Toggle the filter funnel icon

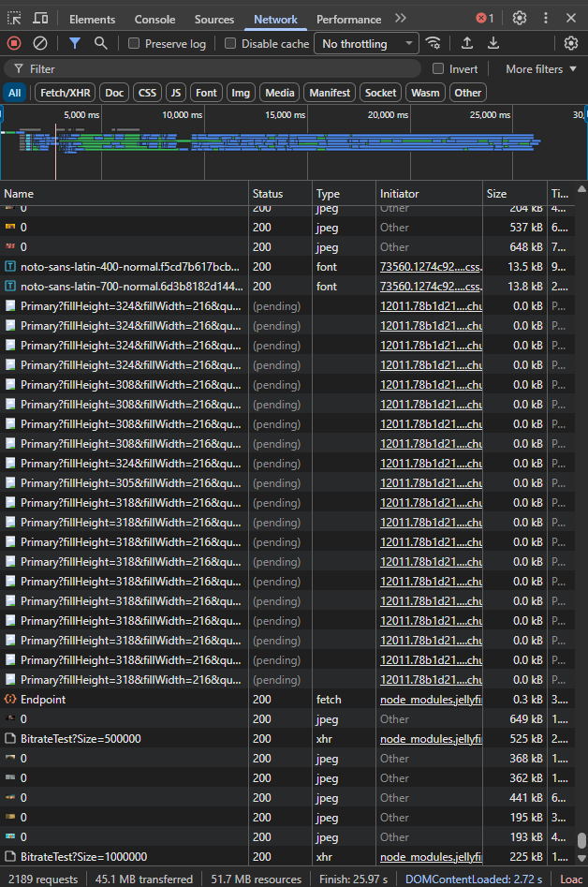[75, 43]
